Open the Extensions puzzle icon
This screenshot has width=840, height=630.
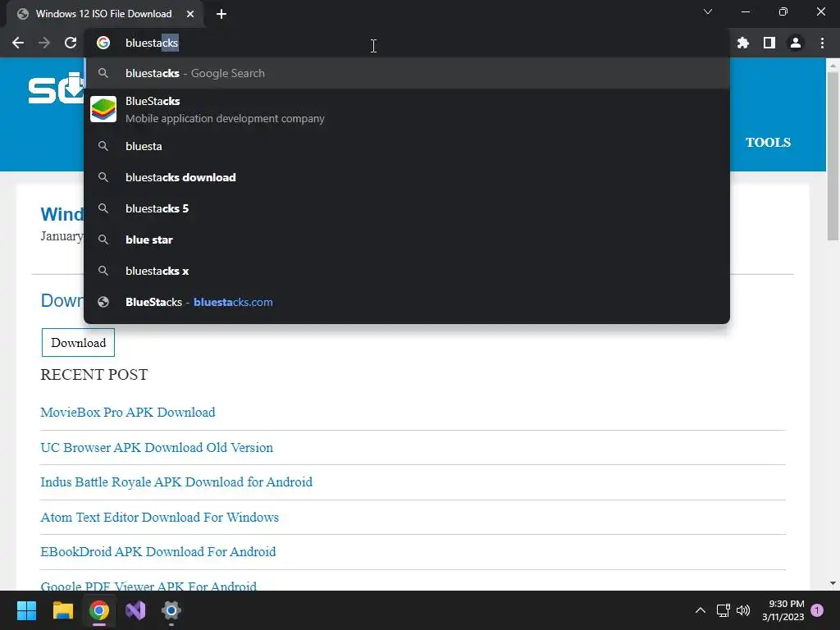[x=742, y=43]
